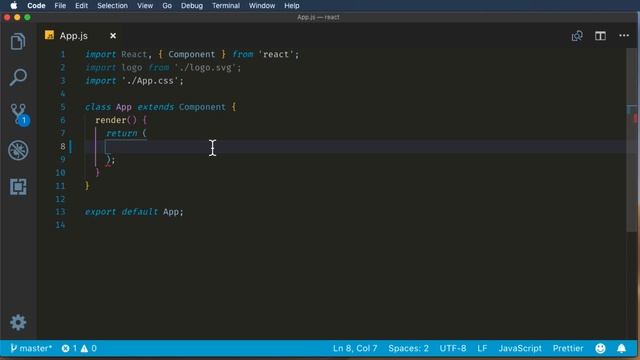The width and height of the screenshot is (640, 360).
Task: Click the editor vertical scrollbar
Action: [631, 140]
